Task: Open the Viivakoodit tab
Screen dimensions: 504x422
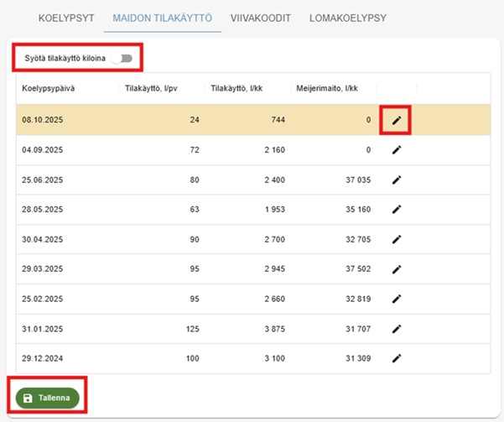Action: coord(260,18)
